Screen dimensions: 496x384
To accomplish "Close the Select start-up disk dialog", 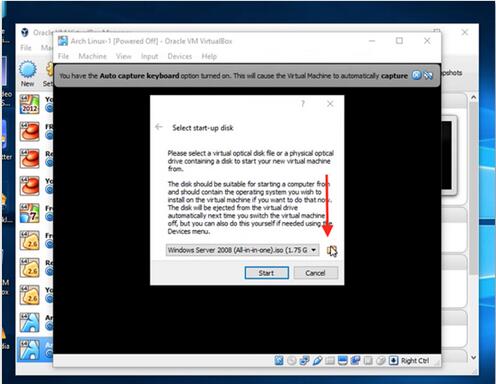I will coord(330,104).
